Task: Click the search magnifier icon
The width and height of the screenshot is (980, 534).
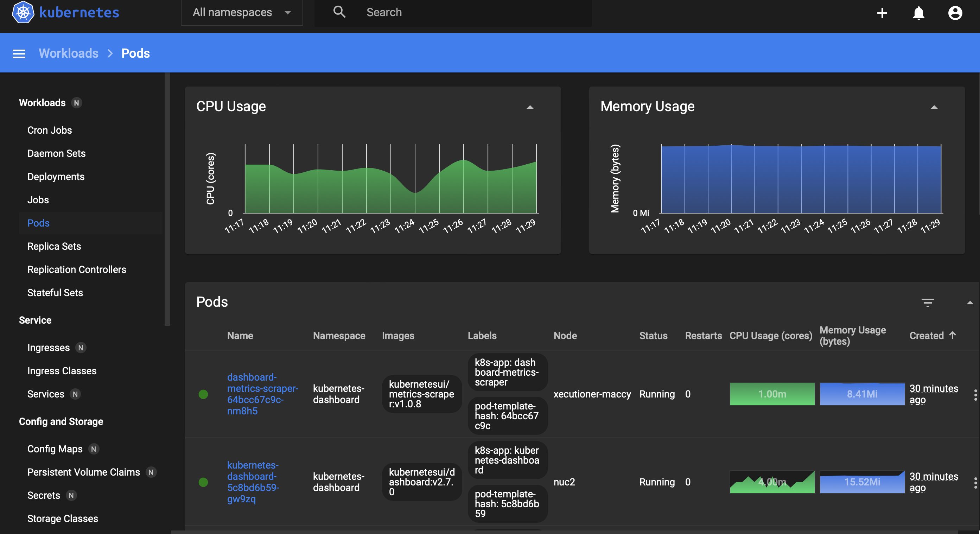Action: tap(339, 12)
